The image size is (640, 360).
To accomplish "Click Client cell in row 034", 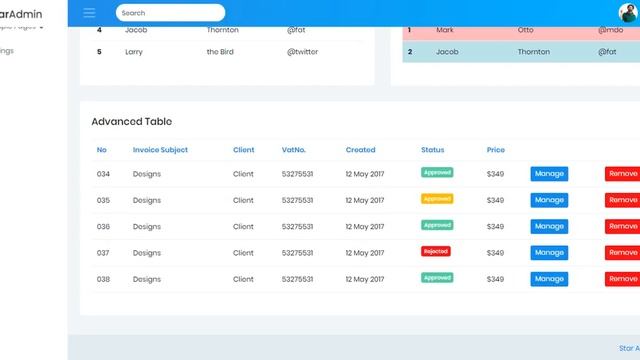I will pyautogui.click(x=243, y=174).
